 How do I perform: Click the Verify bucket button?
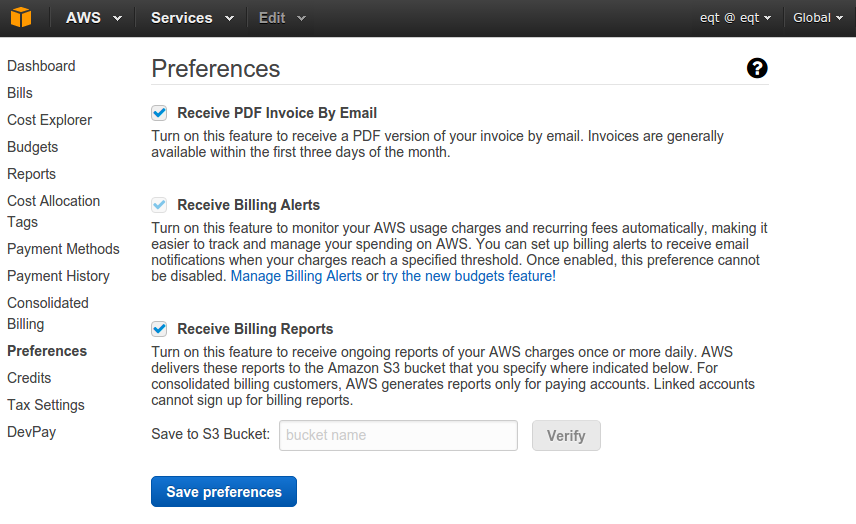(x=566, y=436)
